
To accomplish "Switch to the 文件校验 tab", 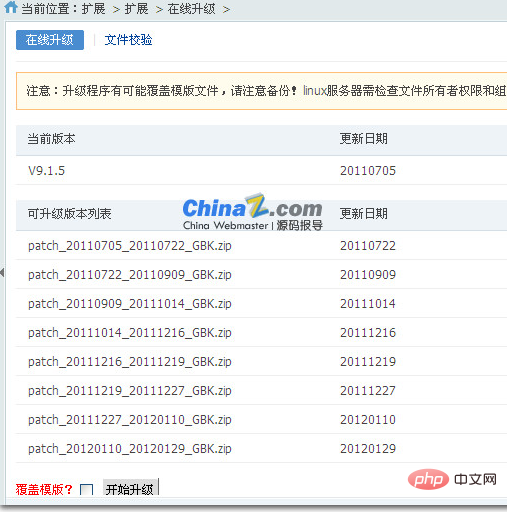I will coord(128,40).
